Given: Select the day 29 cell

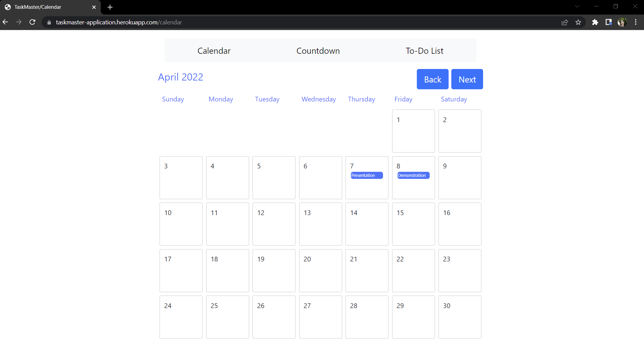Looking at the screenshot, I should pyautogui.click(x=413, y=317).
